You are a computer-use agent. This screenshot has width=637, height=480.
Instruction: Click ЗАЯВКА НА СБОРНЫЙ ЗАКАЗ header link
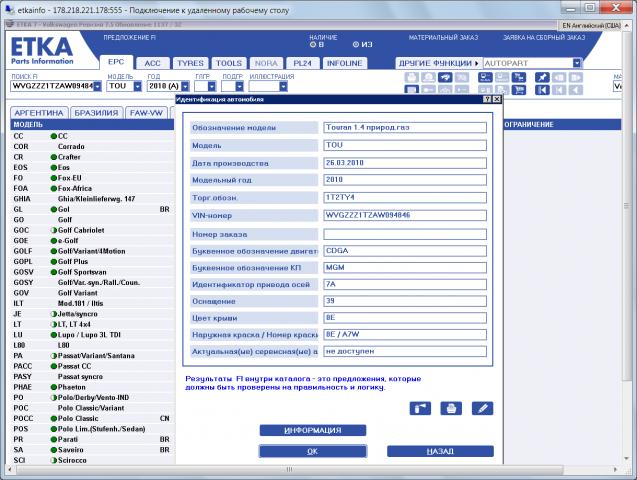pos(544,37)
